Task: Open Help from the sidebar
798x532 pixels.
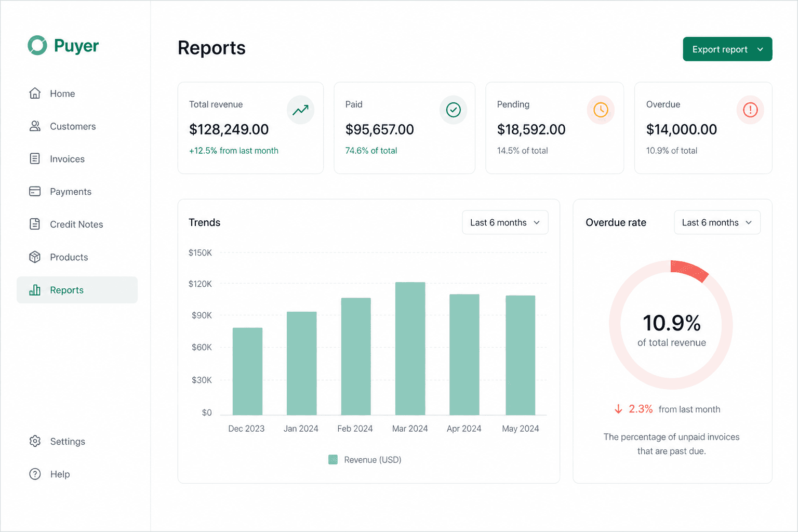Action: 77,474
